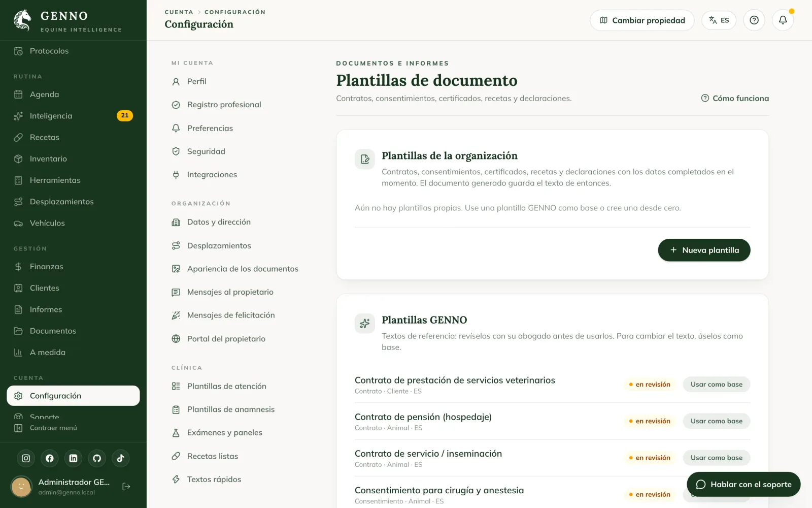The width and height of the screenshot is (812, 508).
Task: Open the Instagram social icon
Action: [x=26, y=458]
